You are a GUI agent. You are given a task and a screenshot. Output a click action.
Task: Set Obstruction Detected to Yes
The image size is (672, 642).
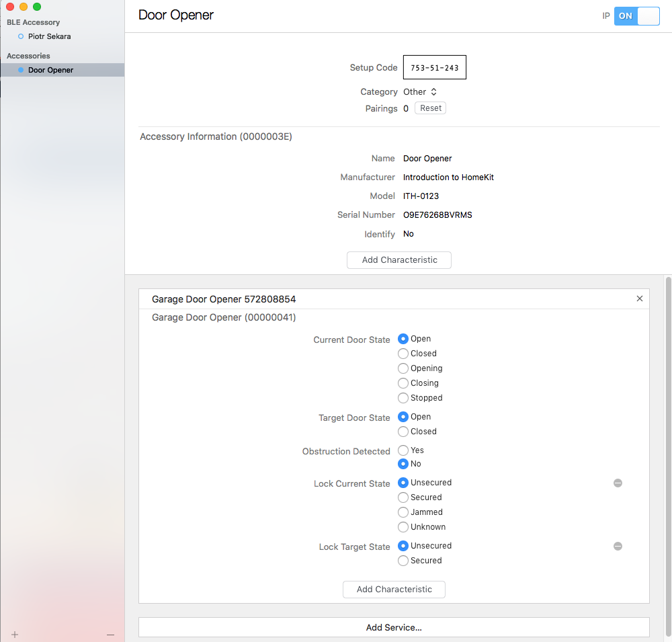point(403,450)
